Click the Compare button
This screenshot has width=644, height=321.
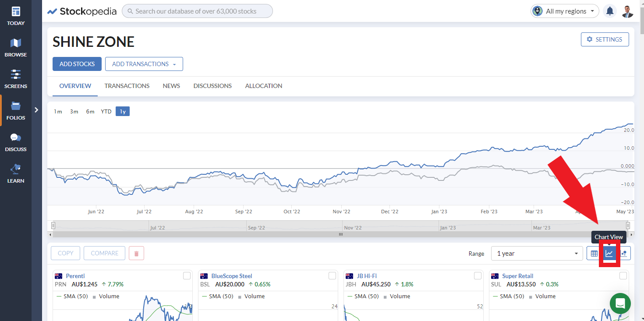[x=105, y=254]
